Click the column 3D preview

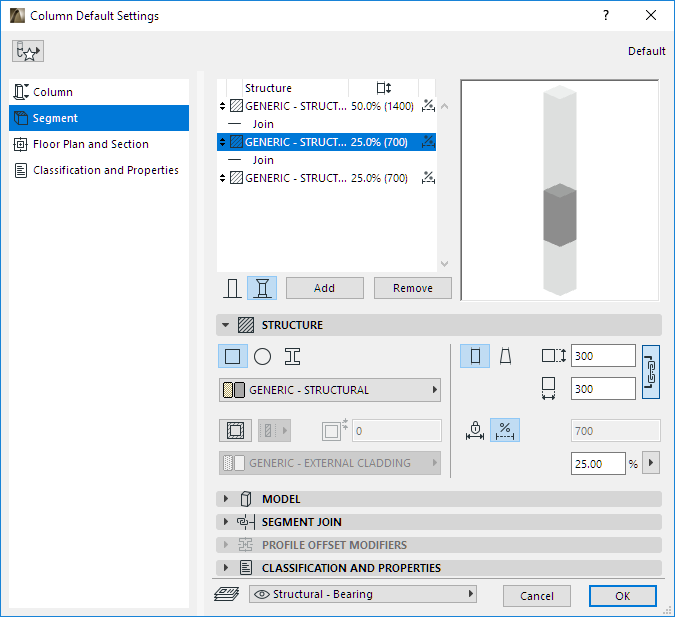tap(560, 190)
